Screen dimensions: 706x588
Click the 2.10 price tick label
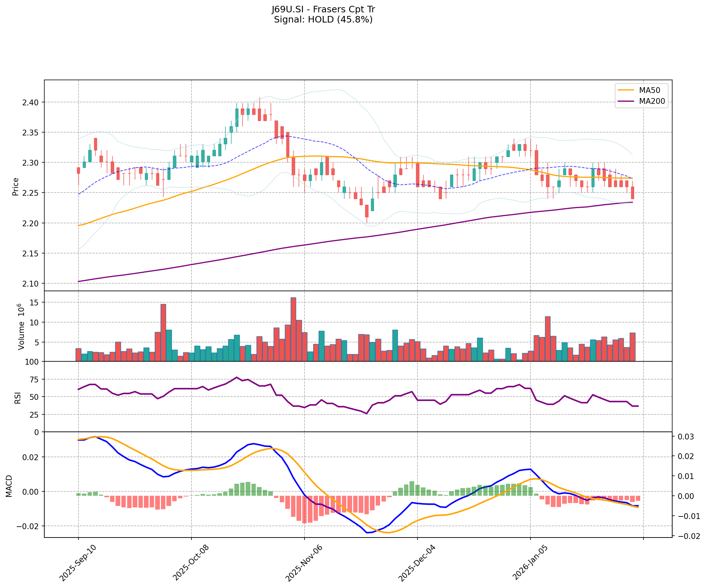click(x=31, y=284)
